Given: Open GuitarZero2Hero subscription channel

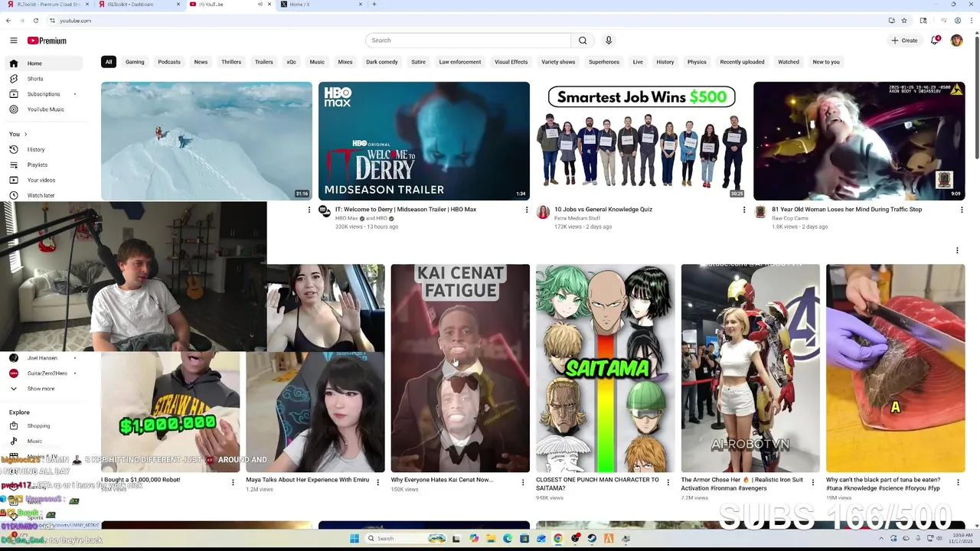Looking at the screenshot, I should [x=43, y=373].
